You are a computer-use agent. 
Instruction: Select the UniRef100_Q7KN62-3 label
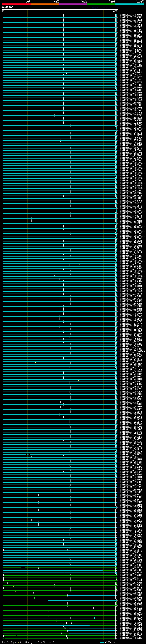(x=132, y=351)
